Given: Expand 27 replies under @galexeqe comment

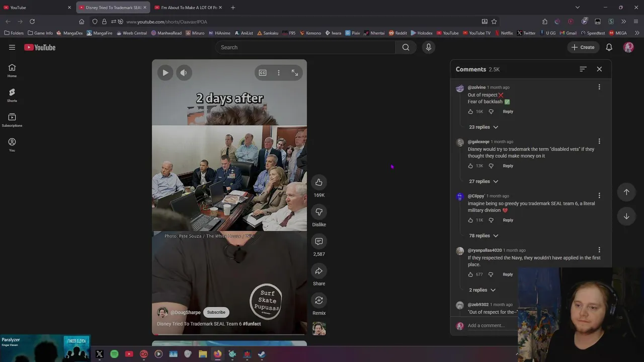Looking at the screenshot, I should (x=484, y=182).
